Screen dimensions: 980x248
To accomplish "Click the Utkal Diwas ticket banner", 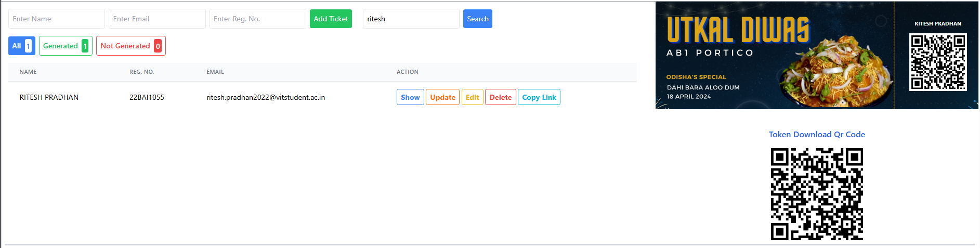I will [x=817, y=55].
